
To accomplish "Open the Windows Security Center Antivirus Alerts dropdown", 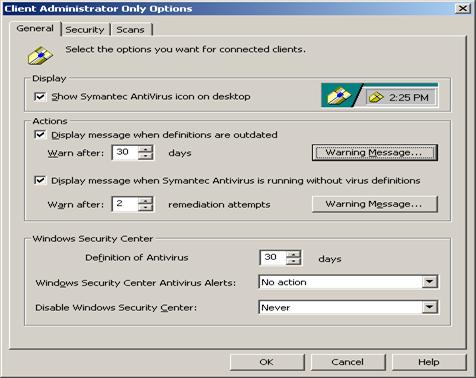I will (430, 282).
